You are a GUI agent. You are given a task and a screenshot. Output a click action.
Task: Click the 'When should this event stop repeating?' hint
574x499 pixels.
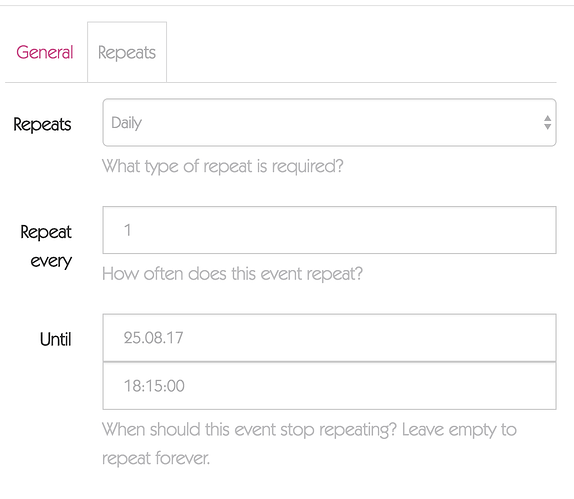pyautogui.click(x=249, y=429)
